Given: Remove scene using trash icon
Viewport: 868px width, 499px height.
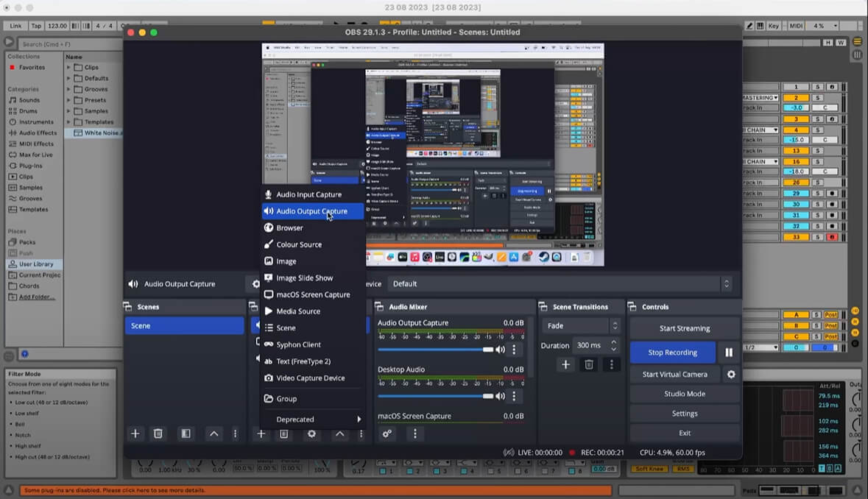Looking at the screenshot, I should tap(158, 433).
